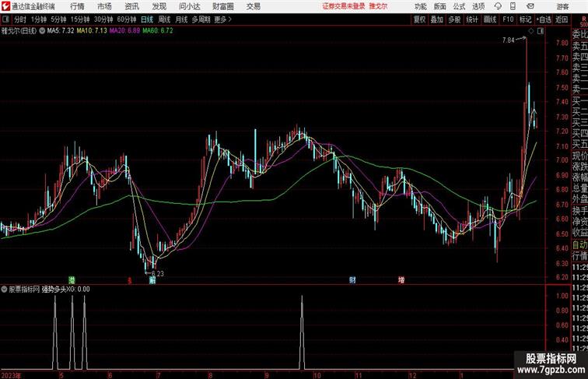Switch to the 60分钟 period tab
This screenshot has height=379, width=588.
tap(127, 19)
